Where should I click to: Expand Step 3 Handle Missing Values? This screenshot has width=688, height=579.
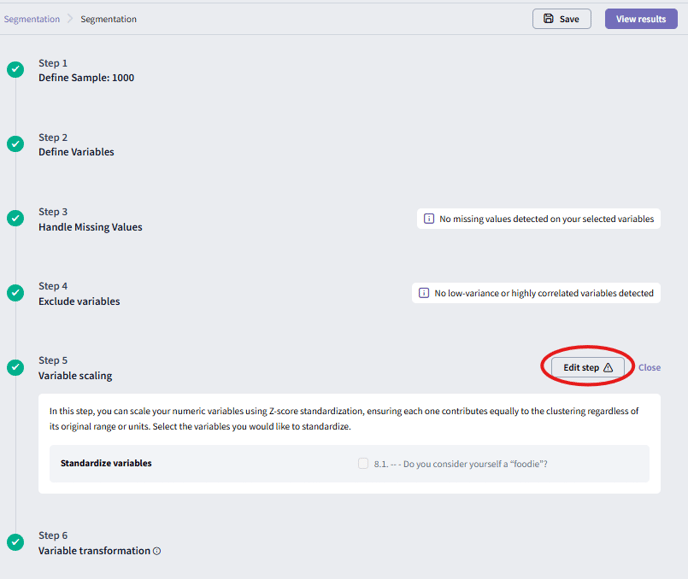90,227
